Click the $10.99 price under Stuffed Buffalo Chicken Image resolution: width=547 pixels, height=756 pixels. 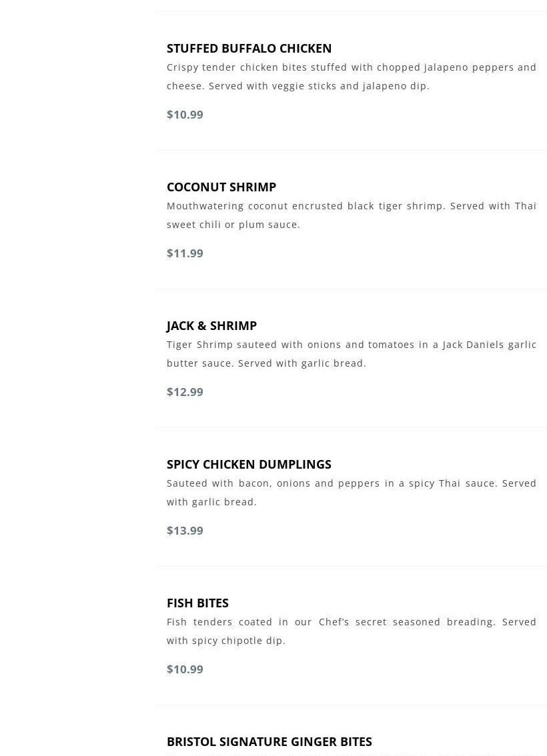pyautogui.click(x=185, y=115)
